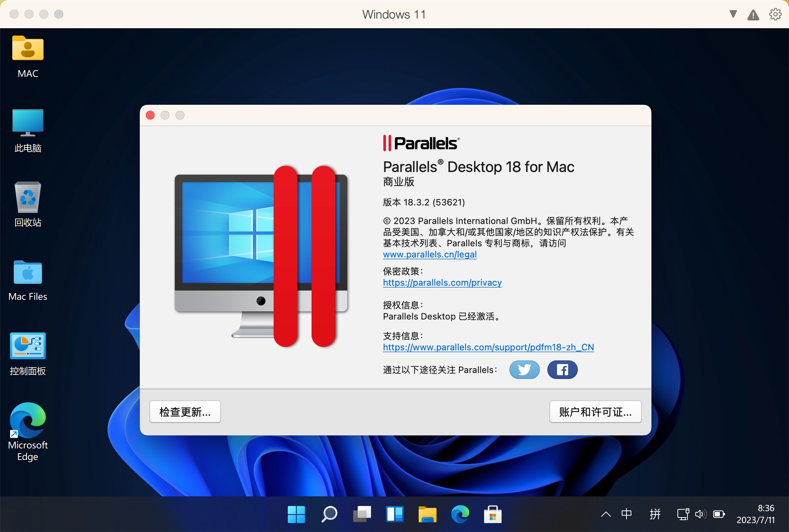This screenshot has width=789, height=532.
Task: Show hidden tray icons chevron
Action: [x=606, y=514]
